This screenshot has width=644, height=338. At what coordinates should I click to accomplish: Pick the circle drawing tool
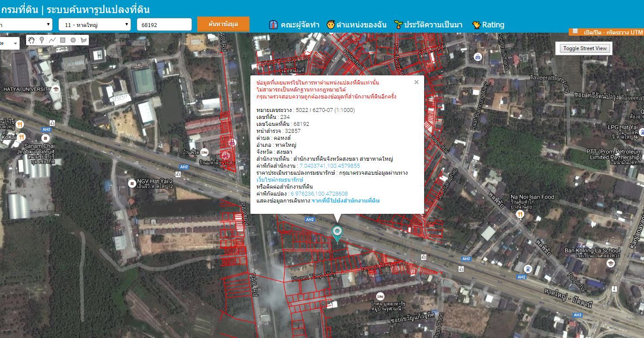coord(73,40)
